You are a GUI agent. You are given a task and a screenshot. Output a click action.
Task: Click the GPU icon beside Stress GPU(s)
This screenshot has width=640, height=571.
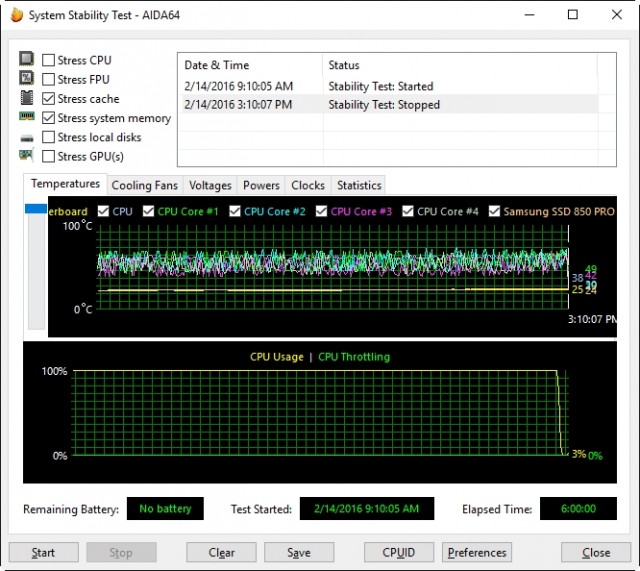27,156
